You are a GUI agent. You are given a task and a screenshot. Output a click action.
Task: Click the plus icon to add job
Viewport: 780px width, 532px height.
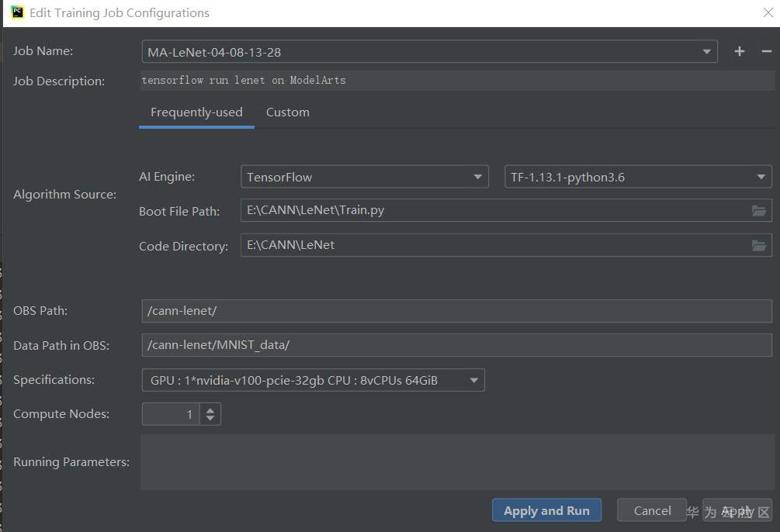click(x=739, y=51)
